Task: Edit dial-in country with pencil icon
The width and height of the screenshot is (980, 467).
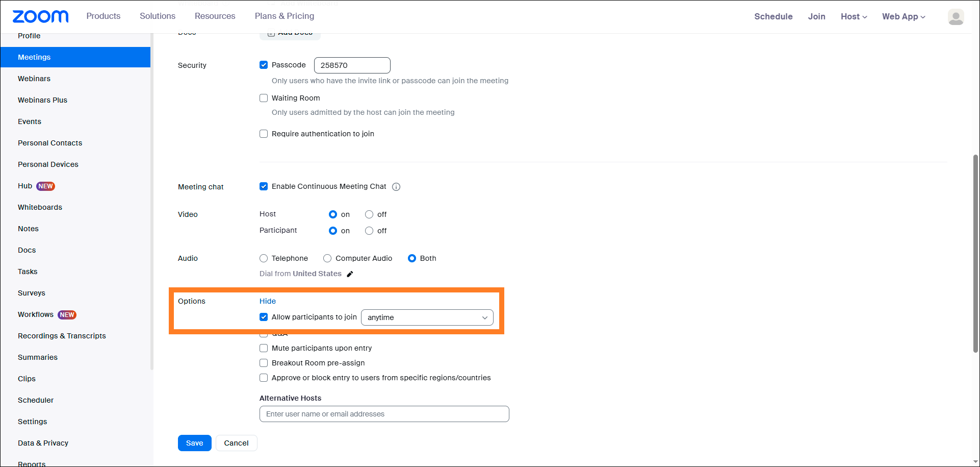Action: pyautogui.click(x=350, y=274)
